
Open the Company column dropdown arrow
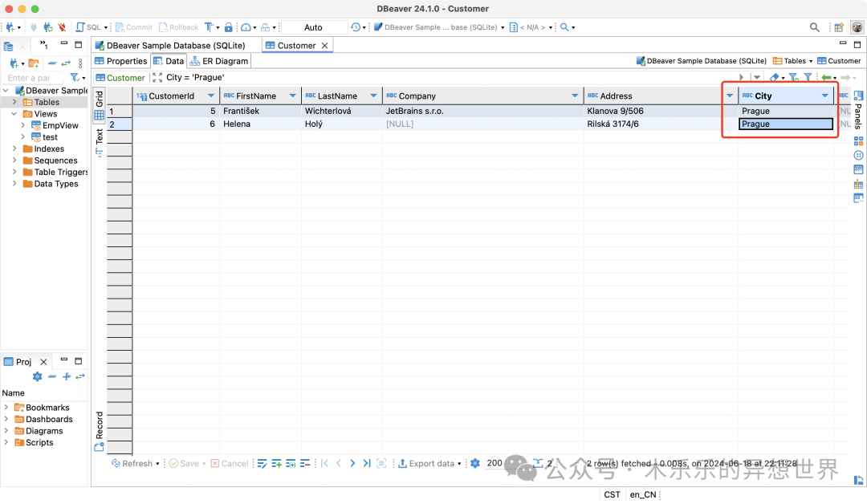575,96
